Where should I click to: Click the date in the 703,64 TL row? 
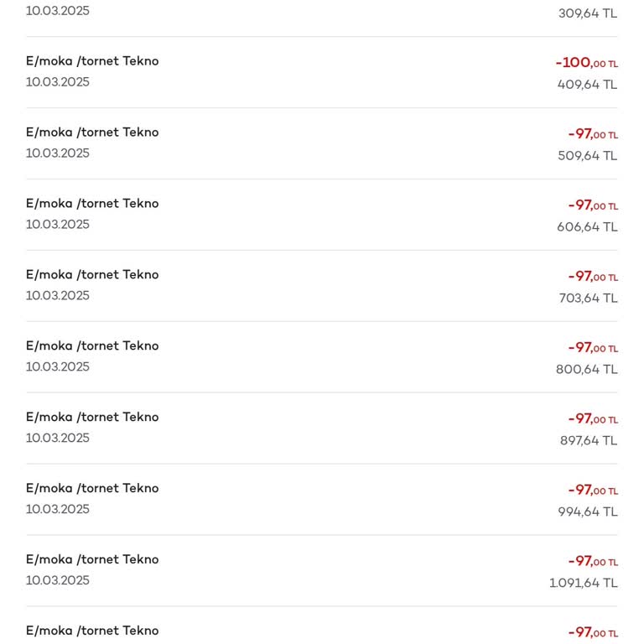[58, 296]
